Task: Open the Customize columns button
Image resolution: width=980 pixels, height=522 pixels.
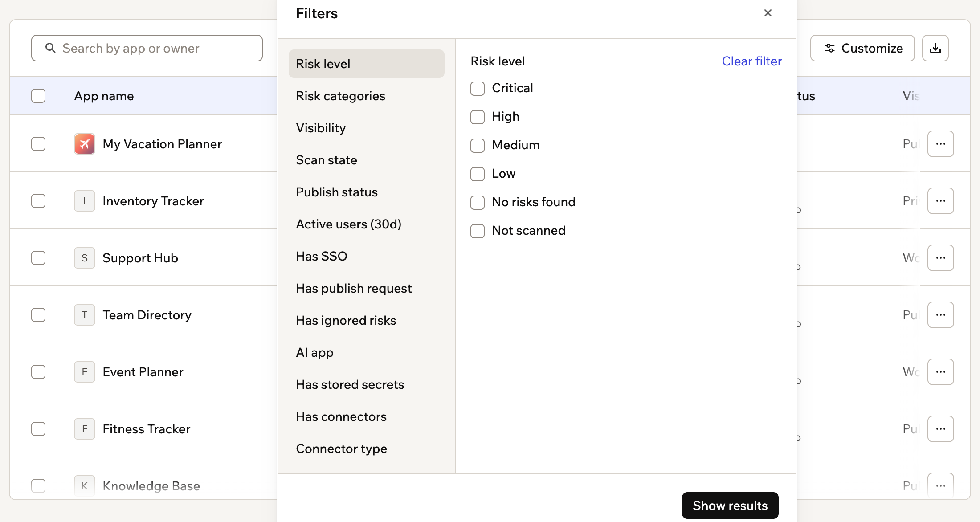Action: click(x=862, y=48)
